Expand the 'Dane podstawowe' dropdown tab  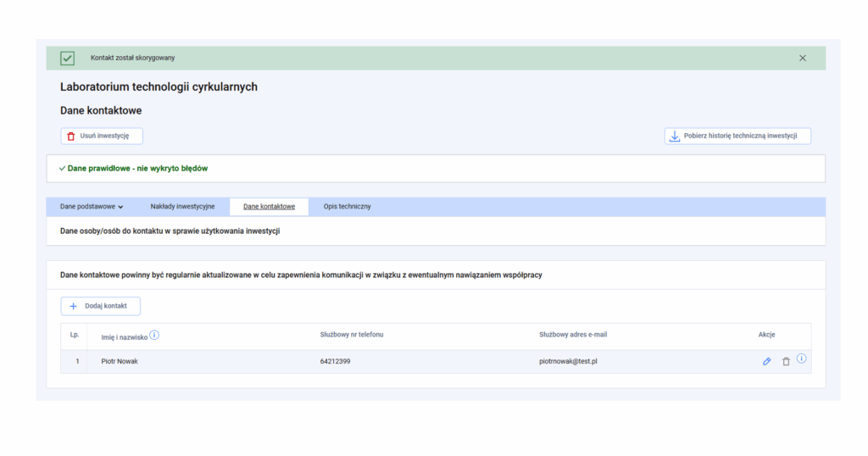(x=92, y=207)
